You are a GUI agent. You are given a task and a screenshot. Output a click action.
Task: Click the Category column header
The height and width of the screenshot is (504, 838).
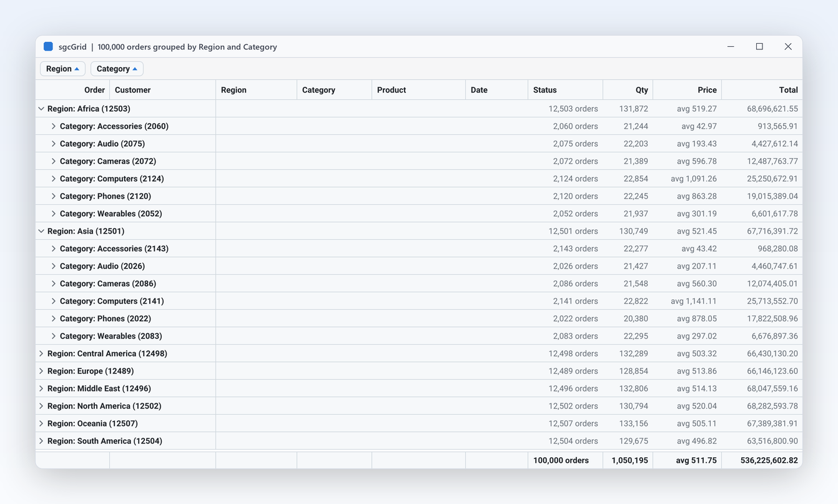[x=335, y=90]
